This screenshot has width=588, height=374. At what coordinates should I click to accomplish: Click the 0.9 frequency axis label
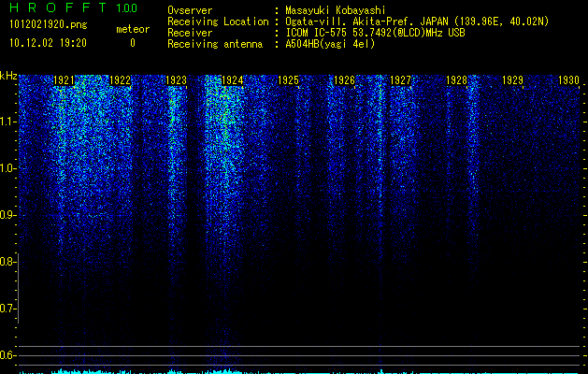coord(8,215)
